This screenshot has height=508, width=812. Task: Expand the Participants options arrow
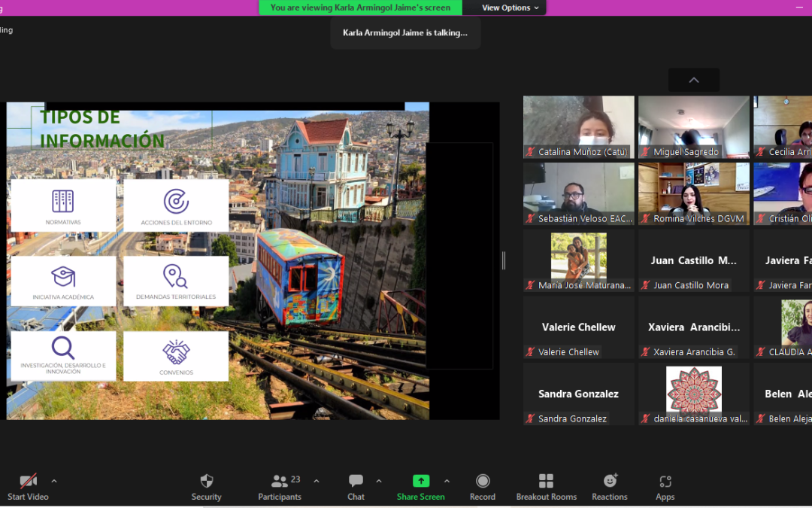317,481
